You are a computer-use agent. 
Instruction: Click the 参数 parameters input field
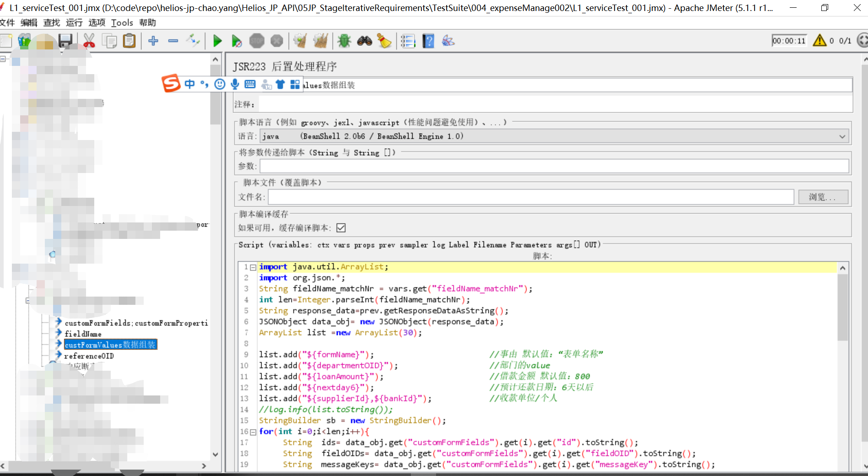pyautogui.click(x=554, y=166)
